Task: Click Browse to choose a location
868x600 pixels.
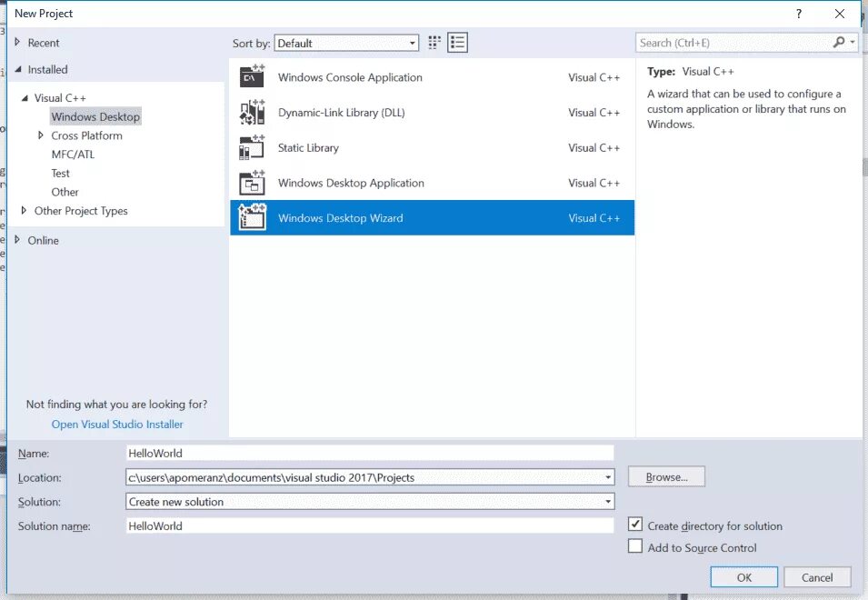Action: tap(666, 476)
